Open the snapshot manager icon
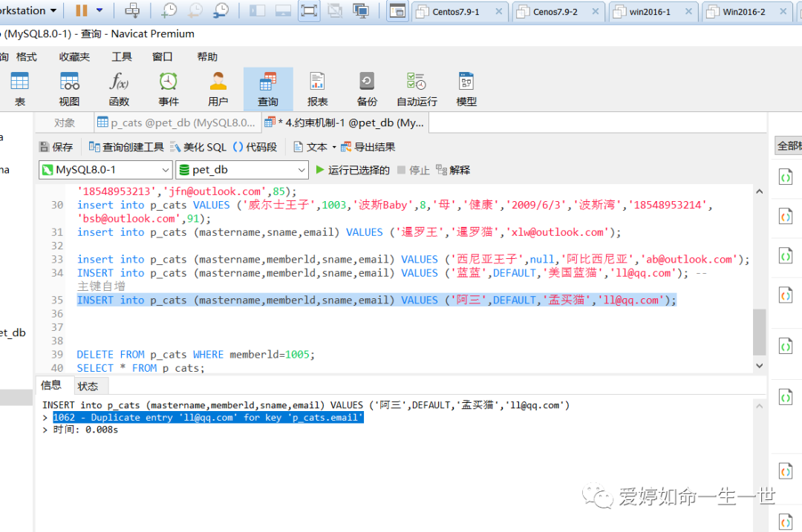 click(221, 10)
